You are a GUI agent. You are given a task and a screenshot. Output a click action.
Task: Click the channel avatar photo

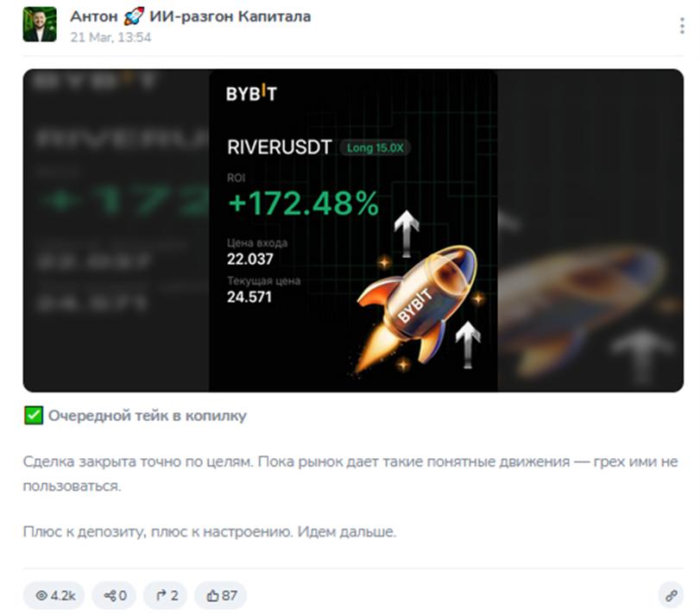pyautogui.click(x=40, y=24)
